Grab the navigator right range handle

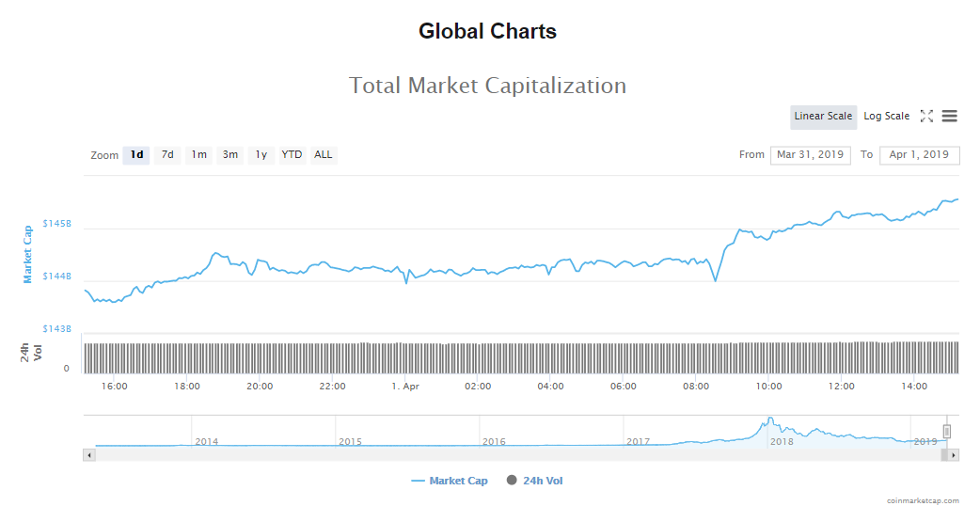coord(947,431)
